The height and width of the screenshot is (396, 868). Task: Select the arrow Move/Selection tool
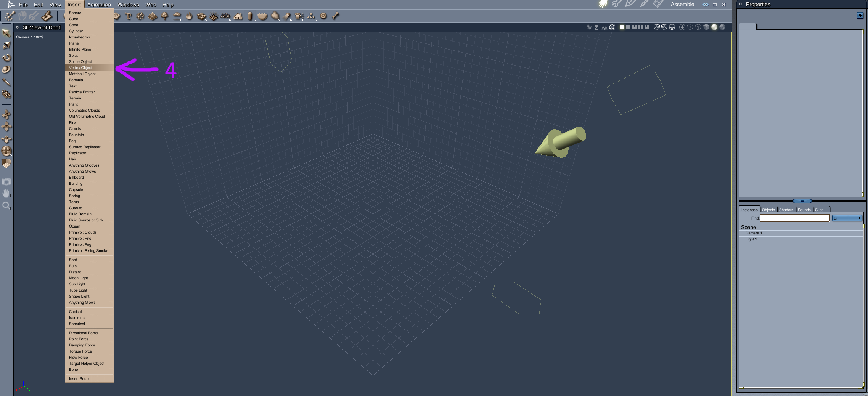tap(6, 33)
